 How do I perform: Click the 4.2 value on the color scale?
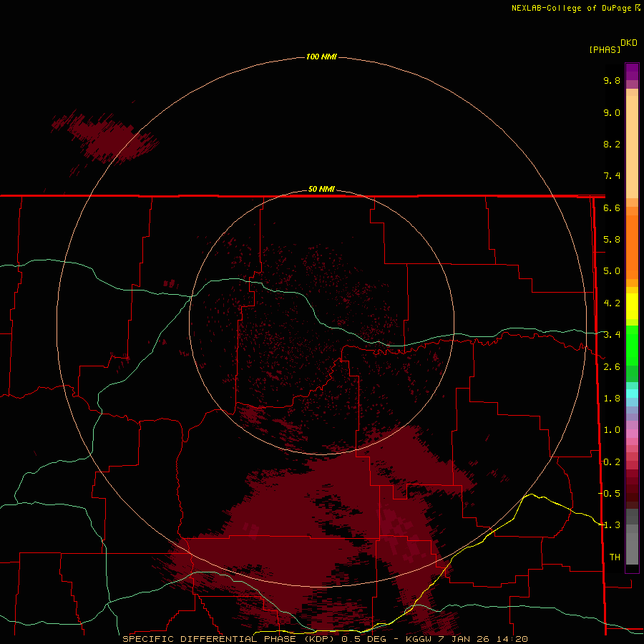click(x=612, y=303)
